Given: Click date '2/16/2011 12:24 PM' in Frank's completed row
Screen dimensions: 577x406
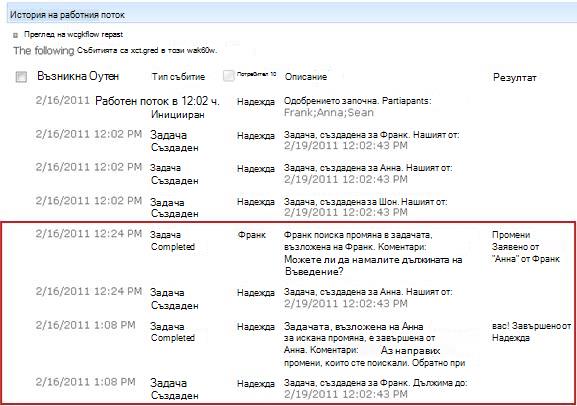Looking at the screenshot, I should (x=89, y=233).
